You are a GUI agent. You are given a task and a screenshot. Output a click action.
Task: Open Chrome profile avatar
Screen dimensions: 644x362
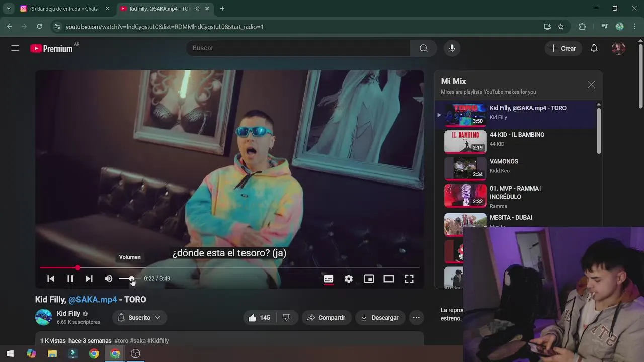(620, 27)
